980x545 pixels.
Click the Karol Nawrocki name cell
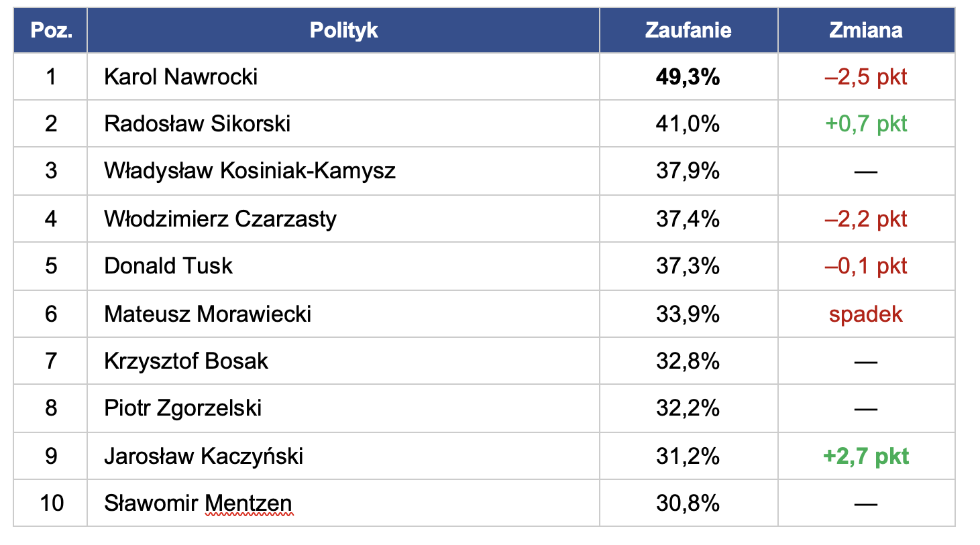click(181, 77)
